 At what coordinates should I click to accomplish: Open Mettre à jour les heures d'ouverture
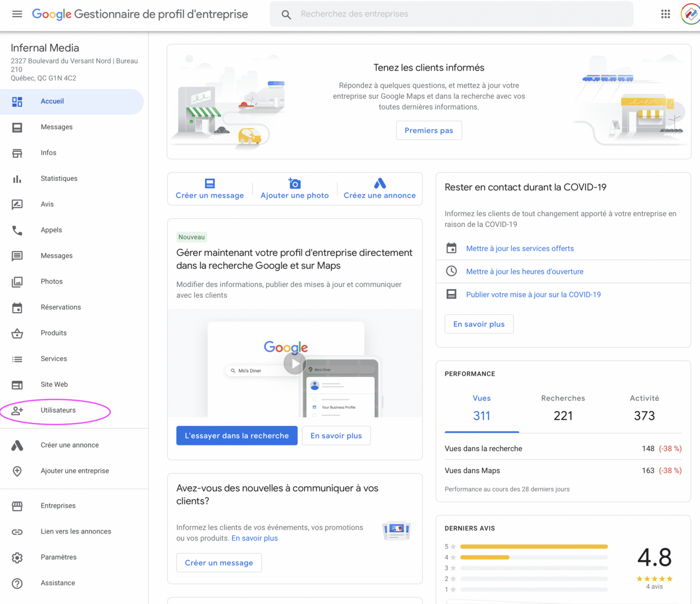point(525,272)
